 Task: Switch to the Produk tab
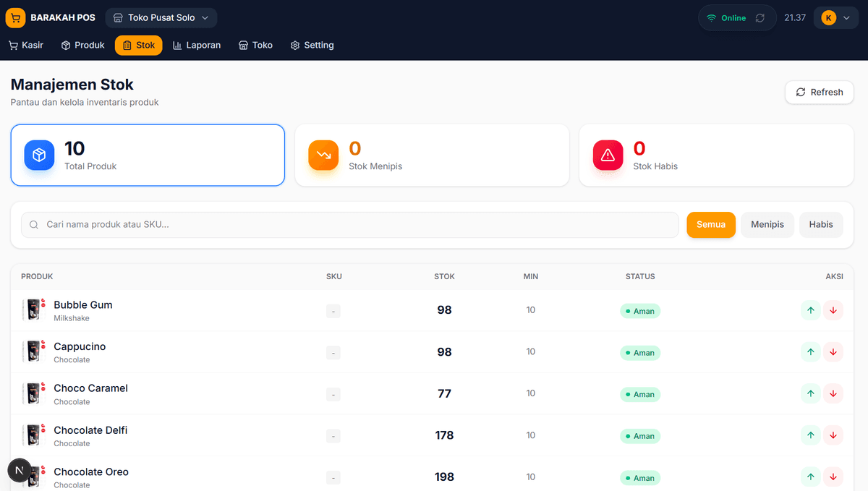[83, 45]
